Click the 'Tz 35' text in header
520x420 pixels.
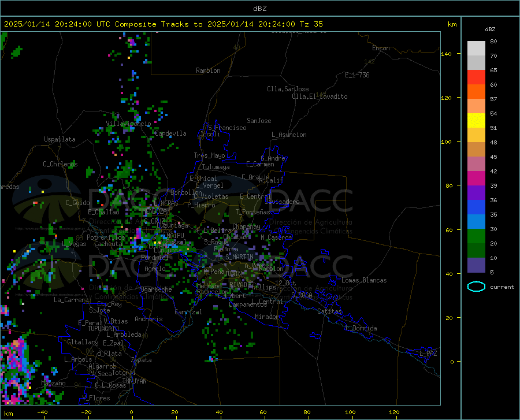311,24
